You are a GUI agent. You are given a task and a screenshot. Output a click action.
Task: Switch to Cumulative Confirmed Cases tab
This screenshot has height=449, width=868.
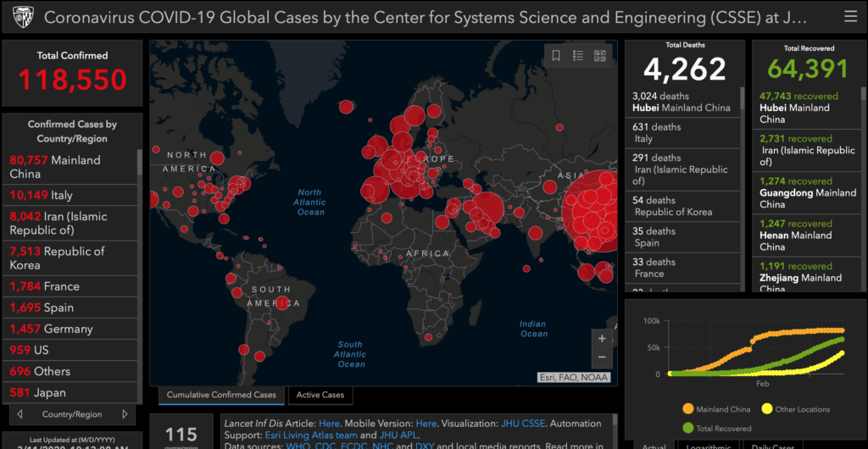pyautogui.click(x=221, y=395)
